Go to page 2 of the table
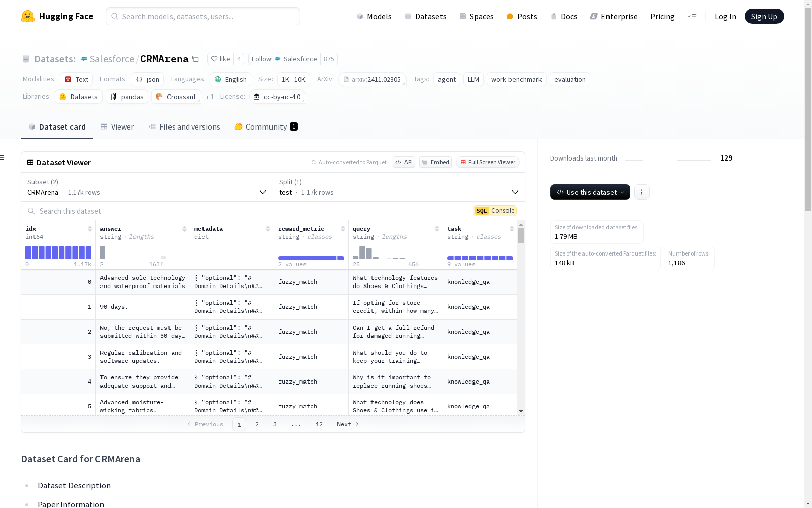 pos(257,424)
